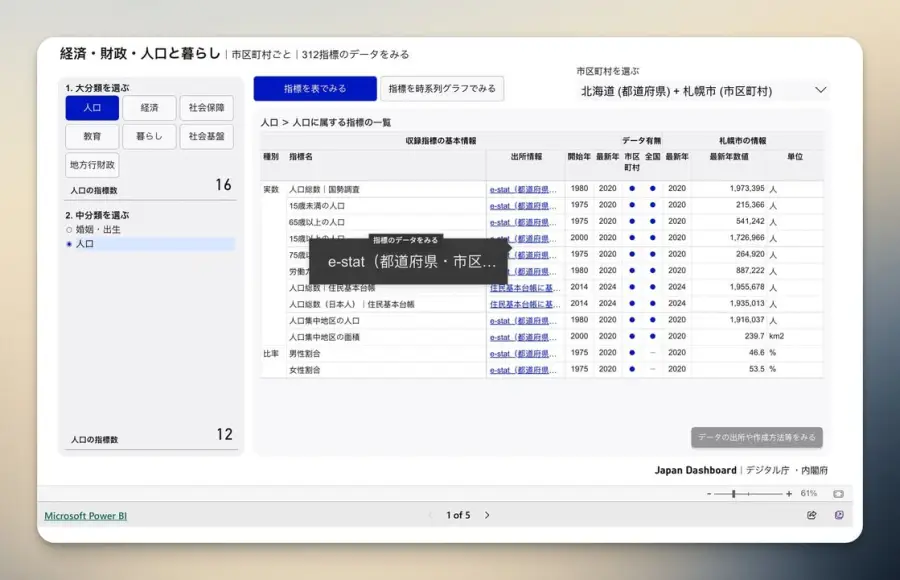Viewport: 900px width, 580px height.
Task: Click the value 264,920 cell
Action: (x=750, y=254)
